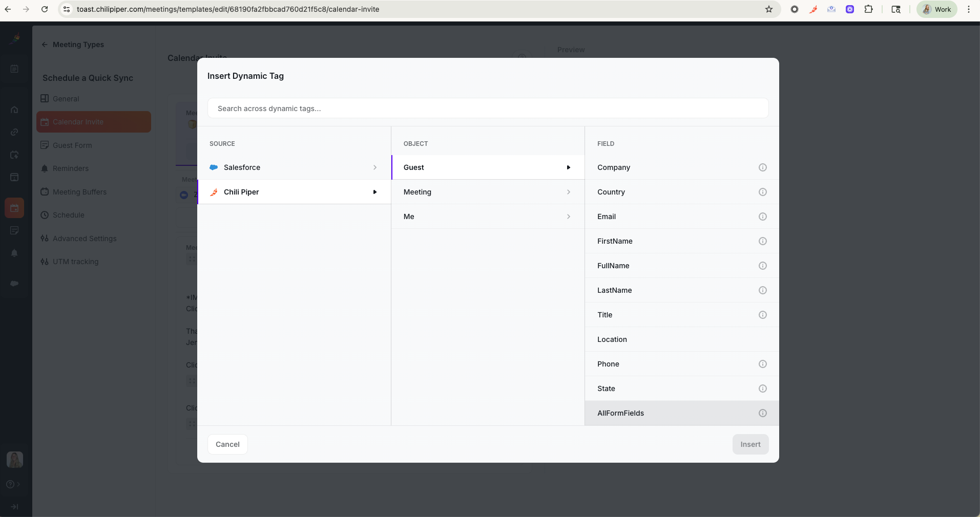This screenshot has height=517, width=980.
Task: Bookmark this page with the star icon
Action: 768,9
